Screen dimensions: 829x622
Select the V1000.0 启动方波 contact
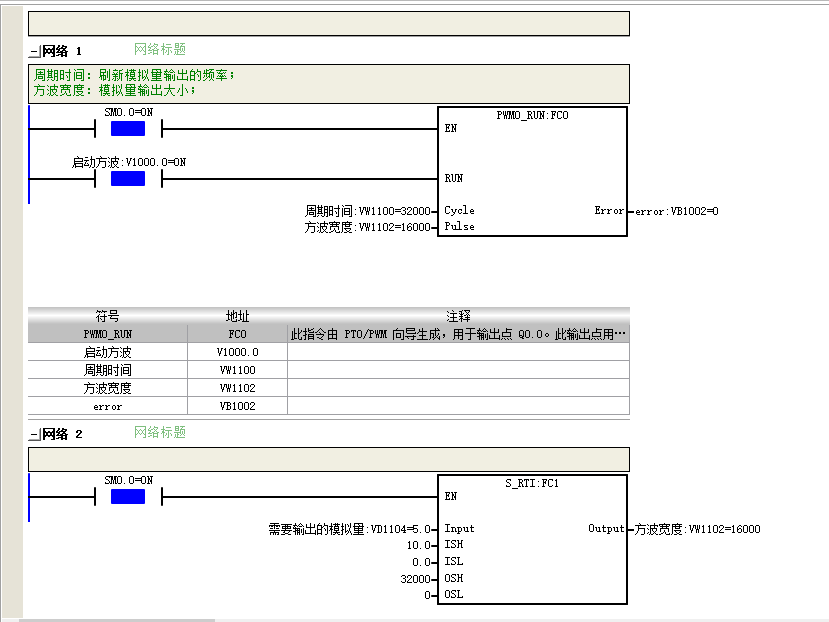128,179
